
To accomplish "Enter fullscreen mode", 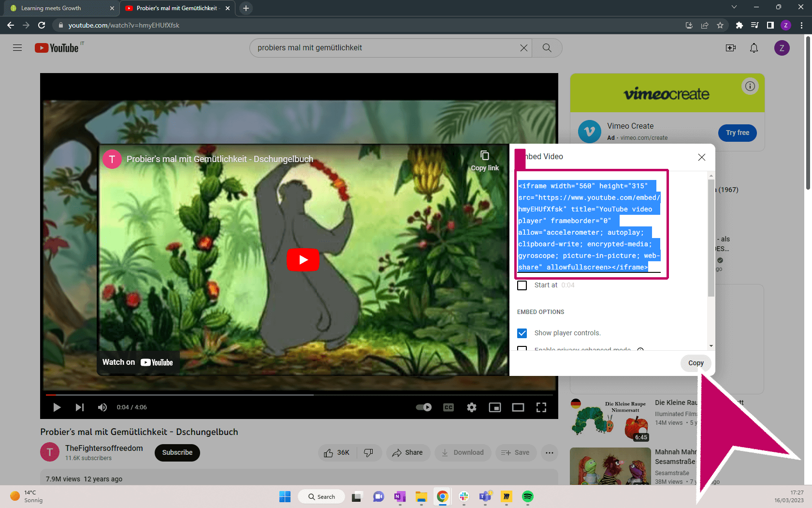I will pyautogui.click(x=541, y=407).
